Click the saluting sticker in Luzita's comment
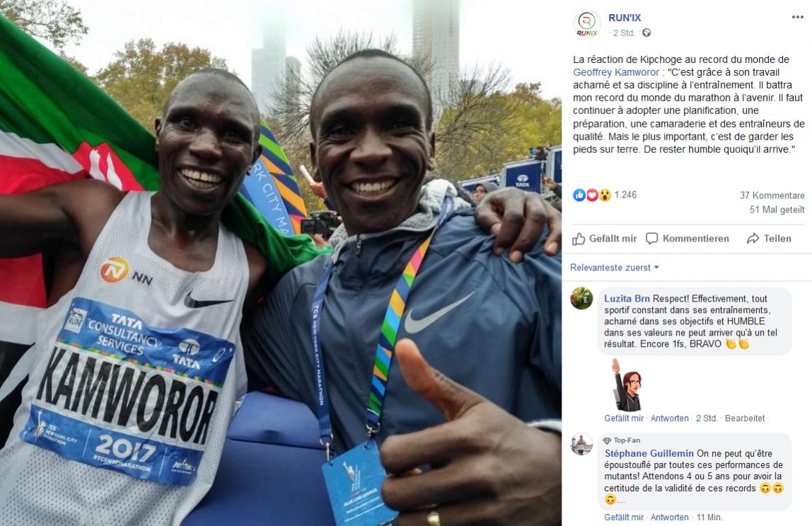812x526 pixels. click(627, 384)
